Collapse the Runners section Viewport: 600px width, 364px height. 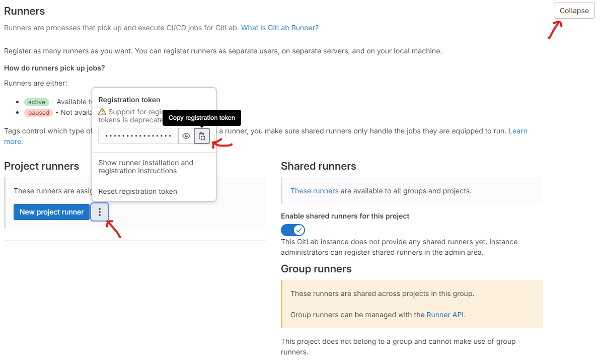click(x=574, y=11)
